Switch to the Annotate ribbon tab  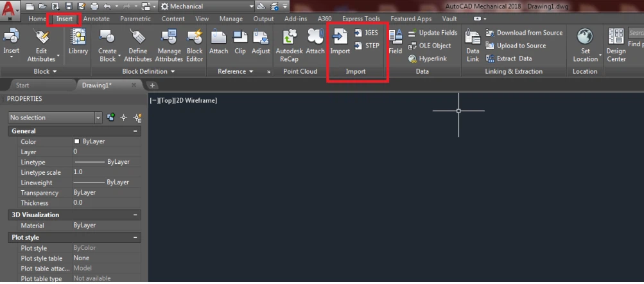[x=96, y=19]
